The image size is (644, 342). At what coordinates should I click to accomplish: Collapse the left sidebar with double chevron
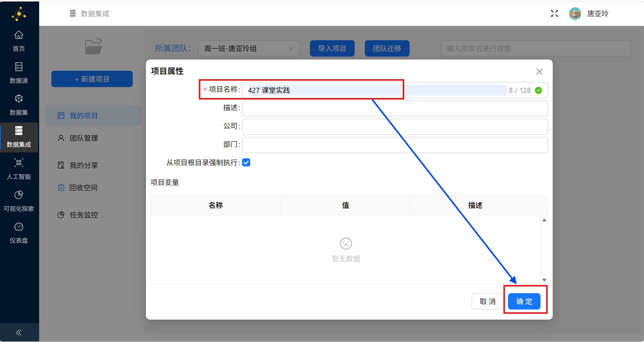pos(19,332)
